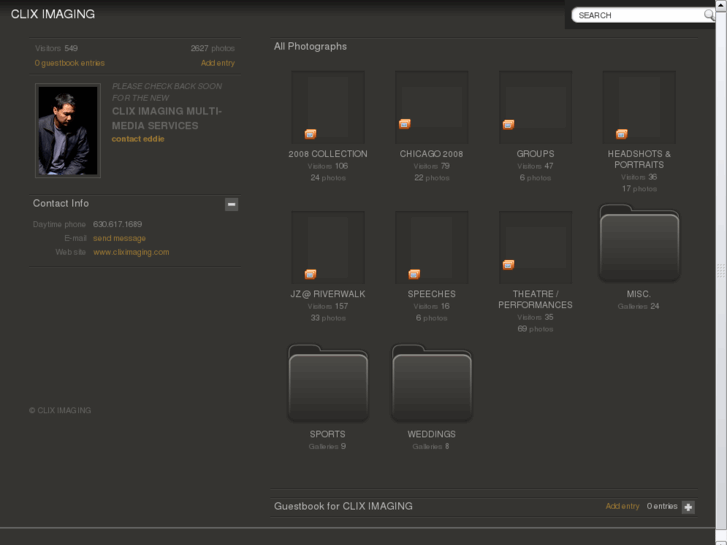Click the slideshow icon on 2008 COLLECTION thumbnail

click(310, 134)
